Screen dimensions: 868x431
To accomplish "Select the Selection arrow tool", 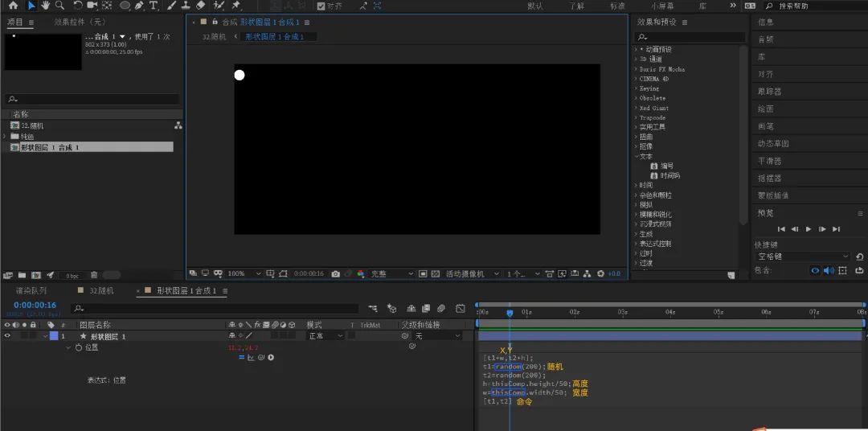I will (x=31, y=6).
